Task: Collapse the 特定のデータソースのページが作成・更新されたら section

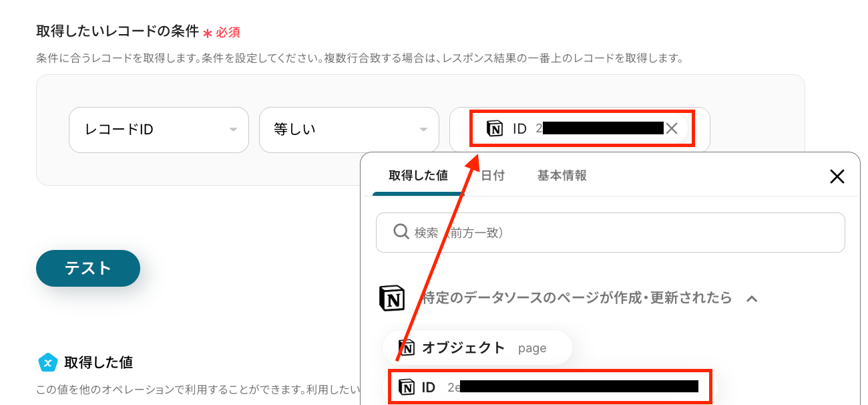Action: 751,298
